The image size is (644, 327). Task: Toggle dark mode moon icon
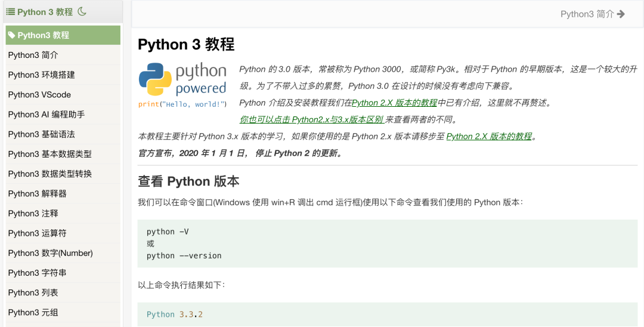click(x=82, y=11)
